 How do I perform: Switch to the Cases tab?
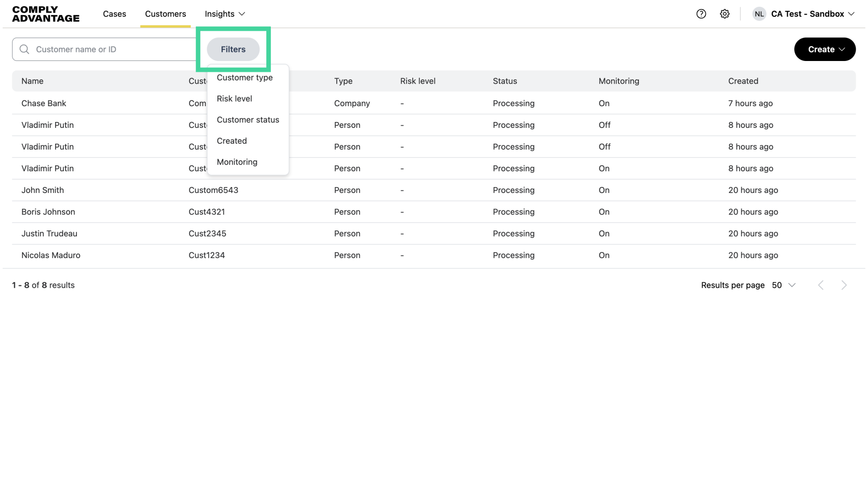pyautogui.click(x=114, y=14)
